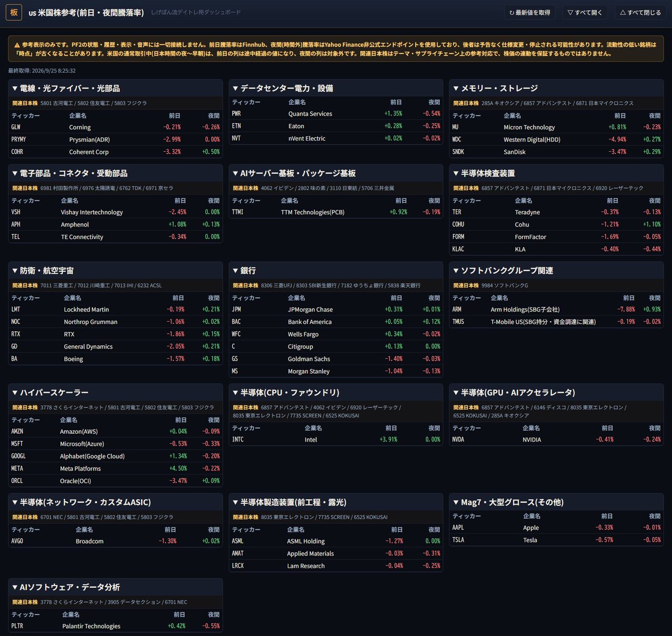Click the ETN ticker cell
Viewport: 672px width, 636px height.
236,126
